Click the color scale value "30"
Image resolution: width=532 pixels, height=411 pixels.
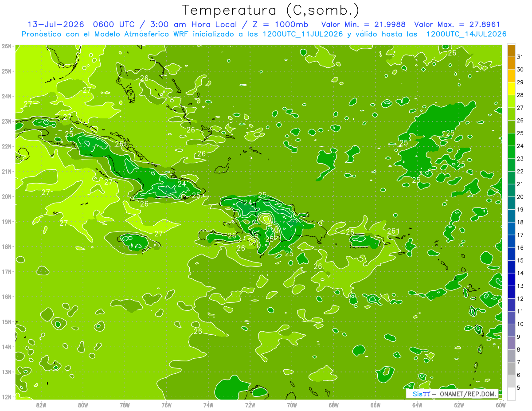coord(520,70)
